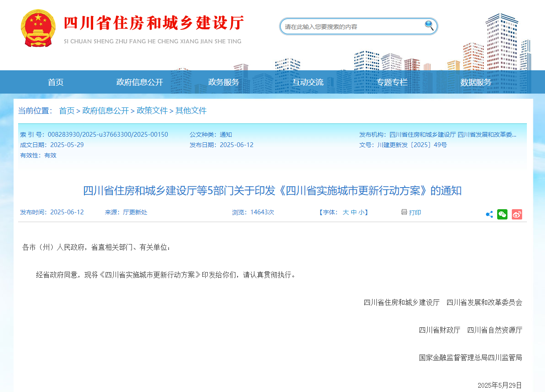Image resolution: width=545 pixels, height=392 pixels.
Task: Click 政策文件 breadcrumb link
Action: click(x=152, y=111)
